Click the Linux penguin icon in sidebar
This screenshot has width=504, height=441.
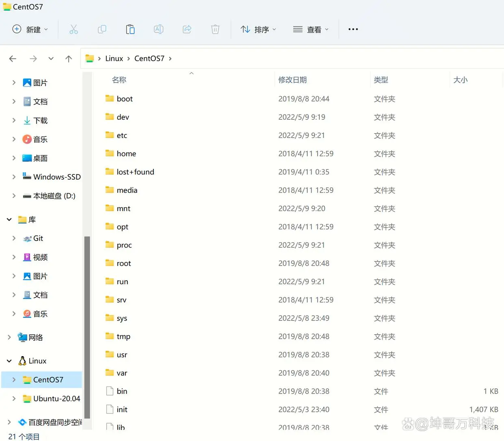22,361
